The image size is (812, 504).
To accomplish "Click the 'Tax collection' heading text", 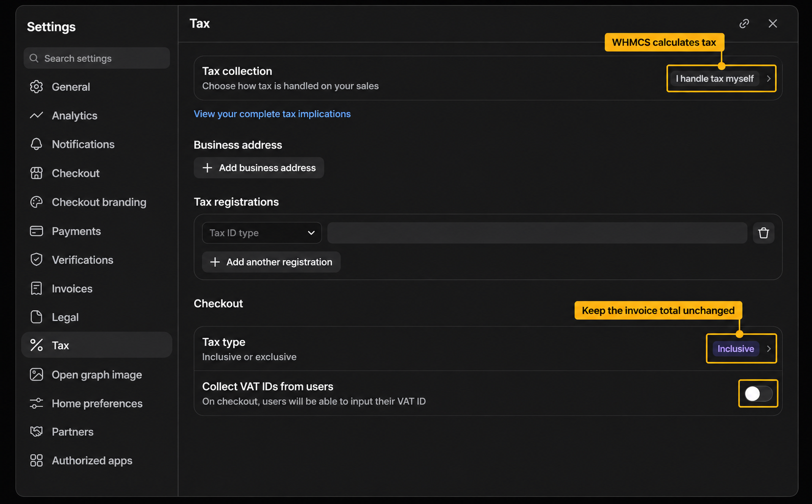I will [237, 71].
